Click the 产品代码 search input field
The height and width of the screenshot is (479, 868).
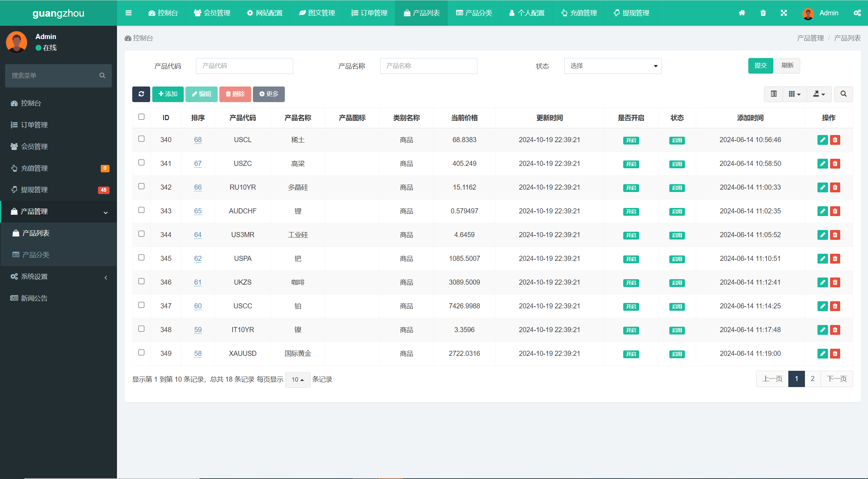coord(245,65)
